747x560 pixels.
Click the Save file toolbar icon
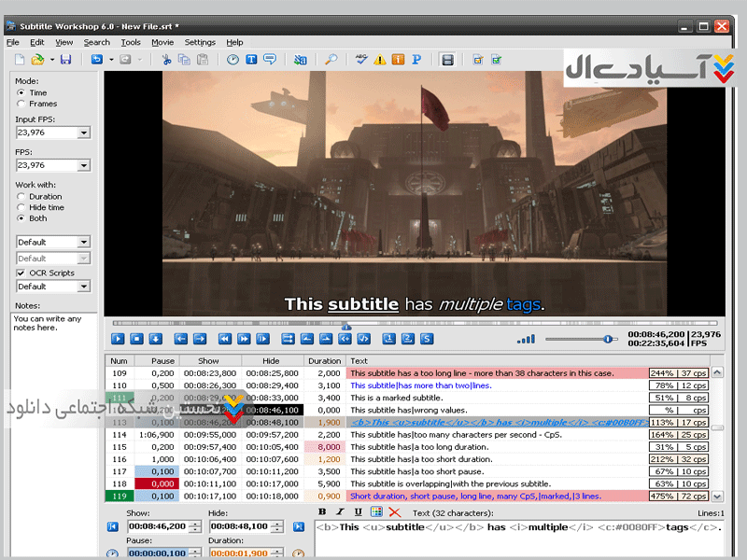65,60
